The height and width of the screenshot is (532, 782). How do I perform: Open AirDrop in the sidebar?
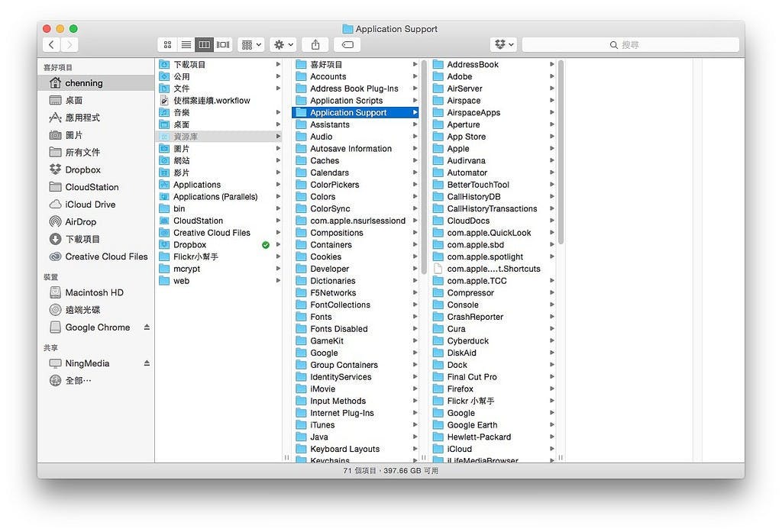click(96, 222)
